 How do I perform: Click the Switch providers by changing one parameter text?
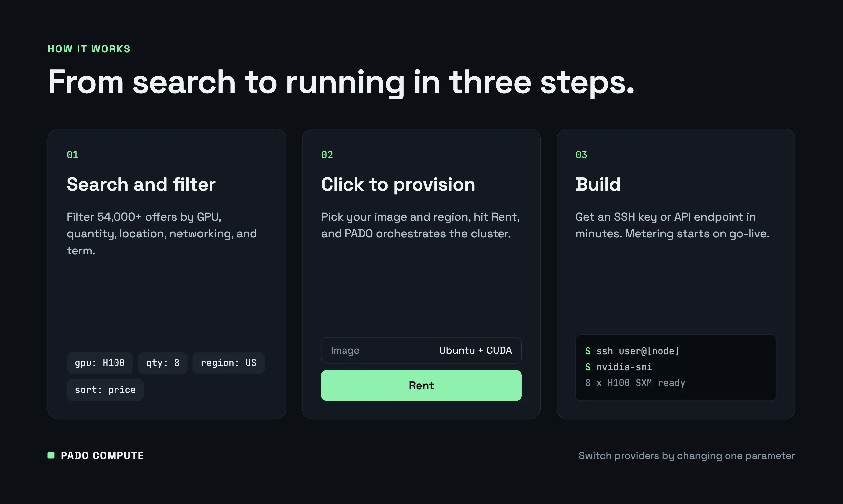687,456
